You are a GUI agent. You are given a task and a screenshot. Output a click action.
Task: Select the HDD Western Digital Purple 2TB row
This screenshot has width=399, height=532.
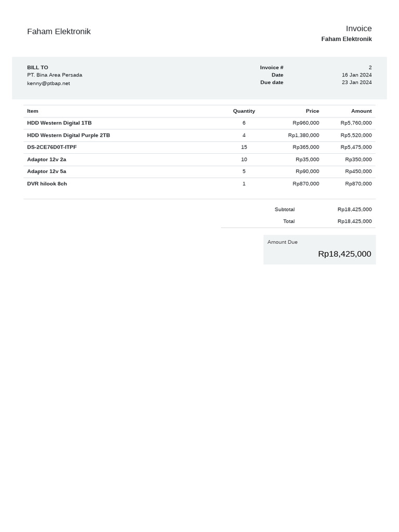point(69,135)
